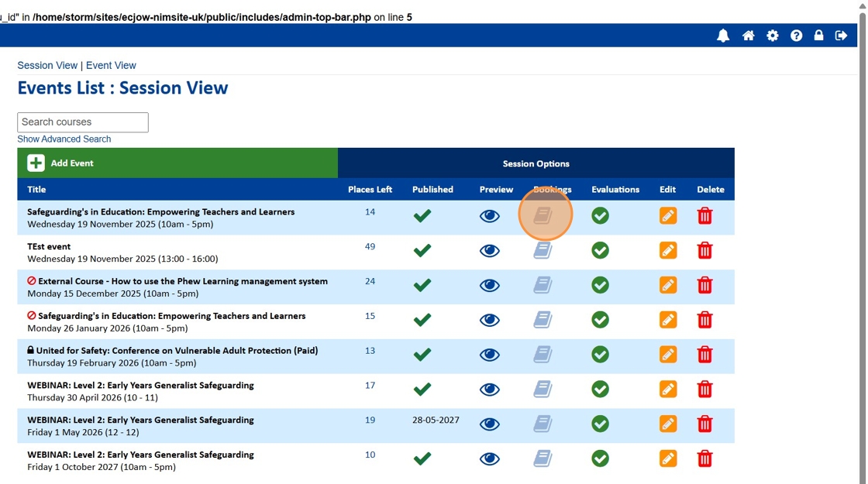This screenshot has height=484, width=868.
Task: Open places left 13 link
Action: (x=370, y=351)
